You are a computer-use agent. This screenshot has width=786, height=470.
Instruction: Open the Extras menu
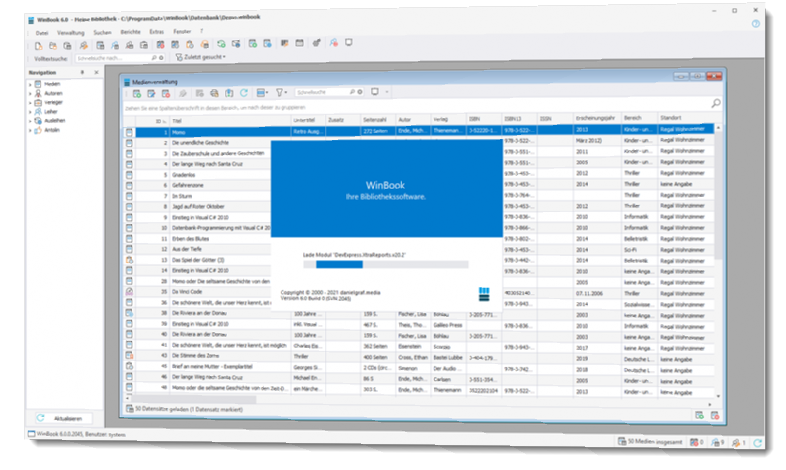coord(156,32)
